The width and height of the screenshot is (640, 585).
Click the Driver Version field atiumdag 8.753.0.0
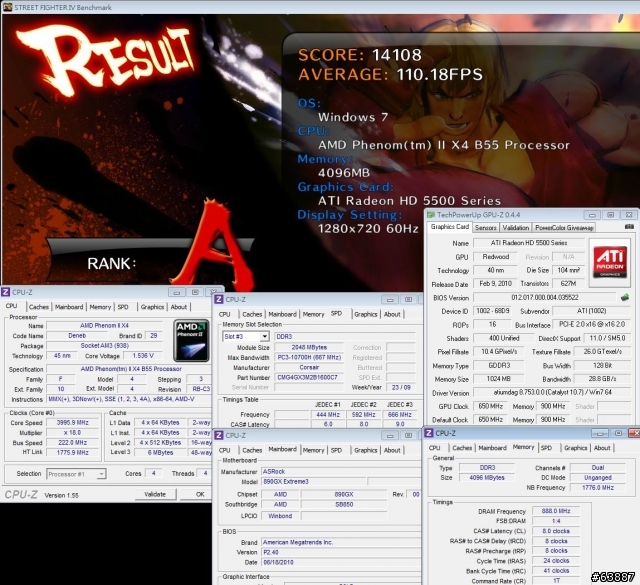click(552, 393)
